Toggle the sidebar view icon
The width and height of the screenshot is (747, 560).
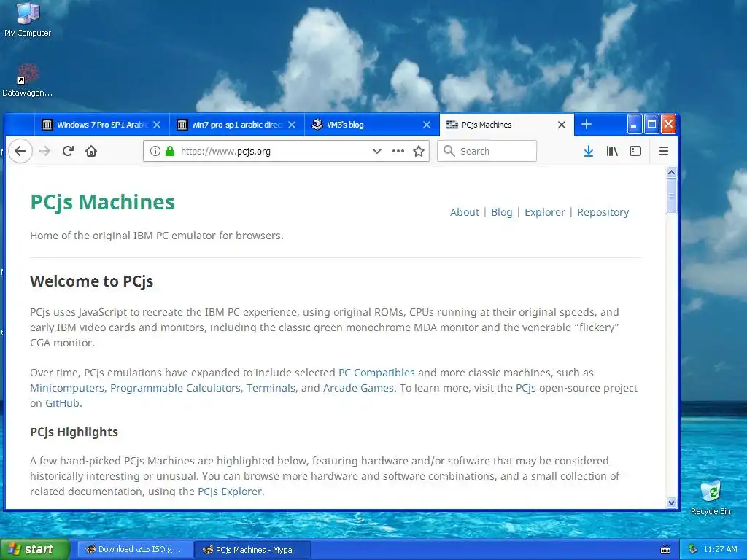635,151
